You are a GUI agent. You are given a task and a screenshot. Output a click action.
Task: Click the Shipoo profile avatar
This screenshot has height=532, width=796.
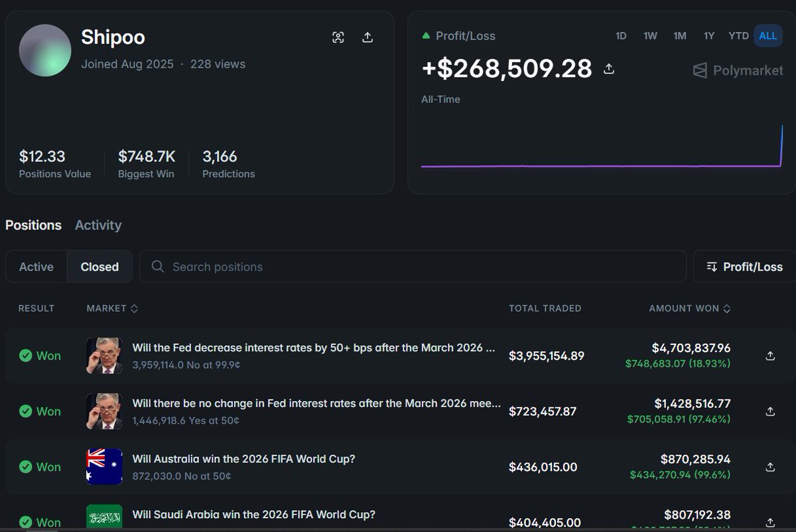click(45, 50)
